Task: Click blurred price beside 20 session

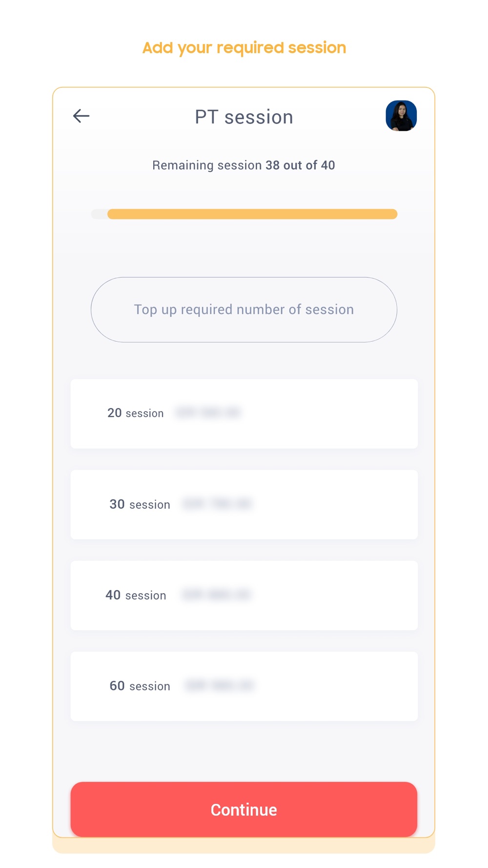Action: [x=208, y=413]
